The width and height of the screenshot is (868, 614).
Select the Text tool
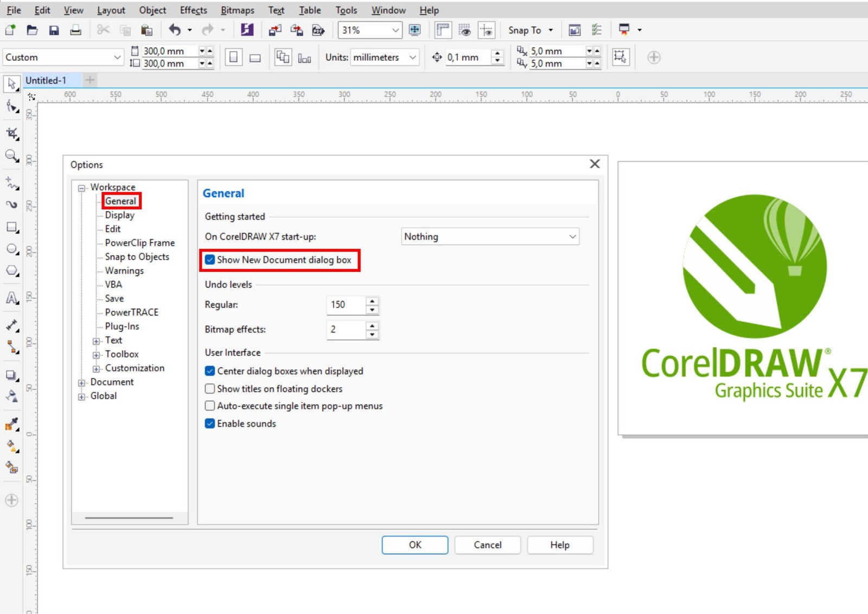click(x=11, y=297)
